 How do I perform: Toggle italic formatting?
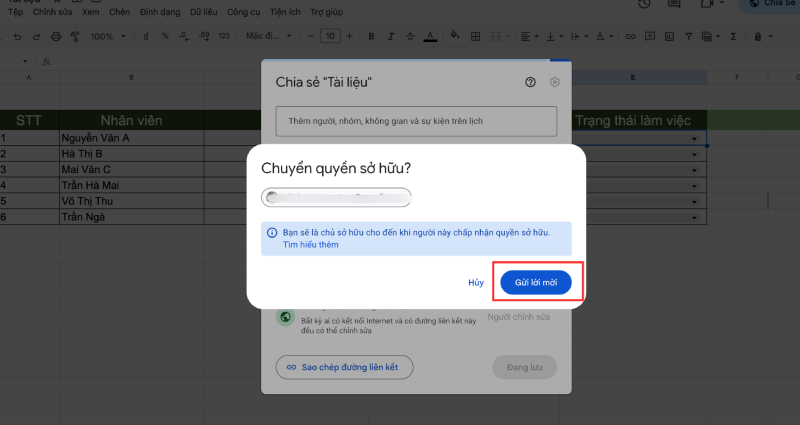click(x=391, y=36)
